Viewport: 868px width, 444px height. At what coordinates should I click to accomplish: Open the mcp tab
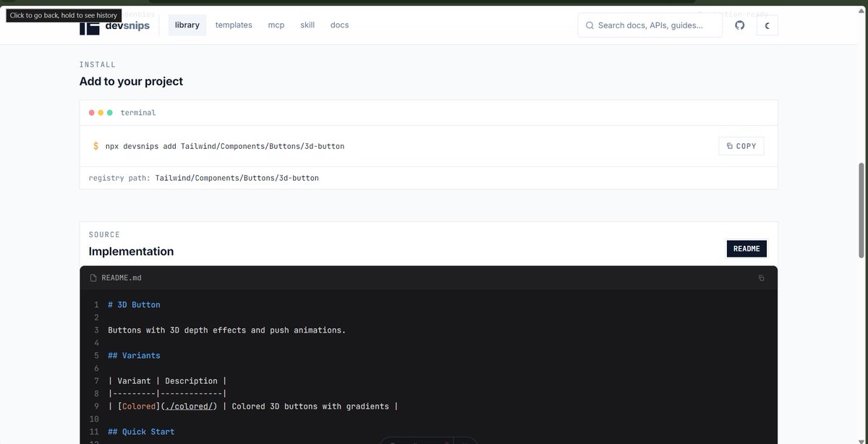(x=276, y=25)
